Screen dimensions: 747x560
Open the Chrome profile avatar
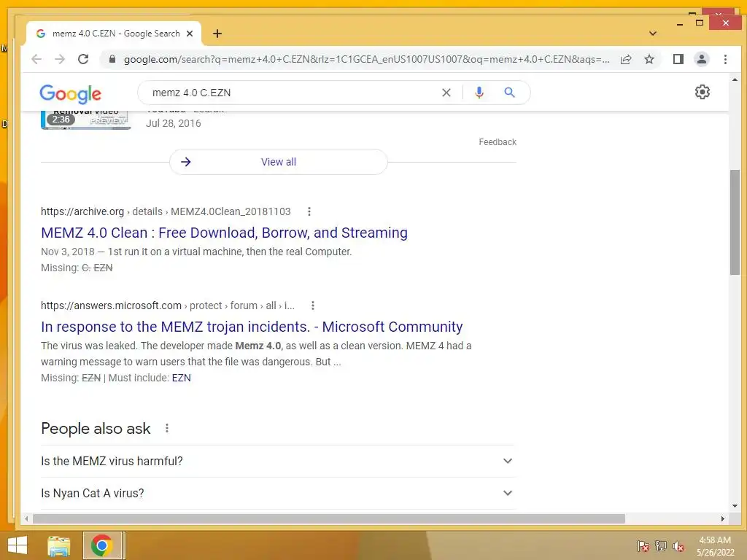(701, 59)
